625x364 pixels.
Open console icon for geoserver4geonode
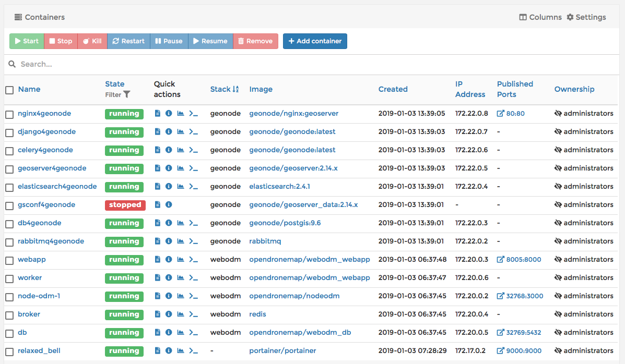coord(193,168)
